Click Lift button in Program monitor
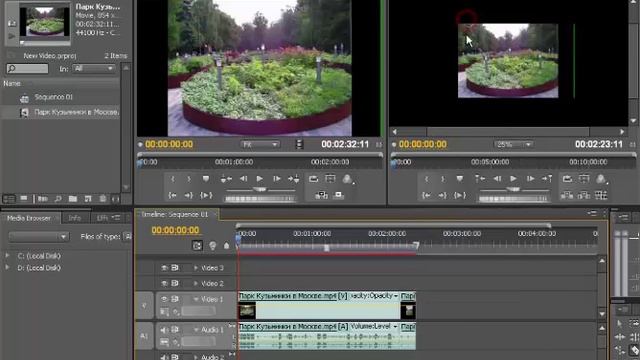This screenshot has height=360, width=640. [567, 196]
